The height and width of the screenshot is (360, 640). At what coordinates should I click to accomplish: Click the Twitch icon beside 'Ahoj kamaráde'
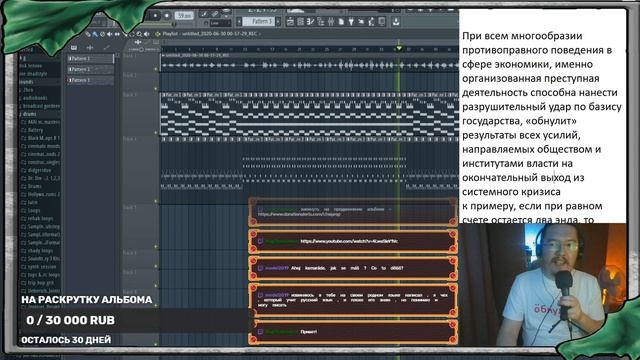(260, 268)
